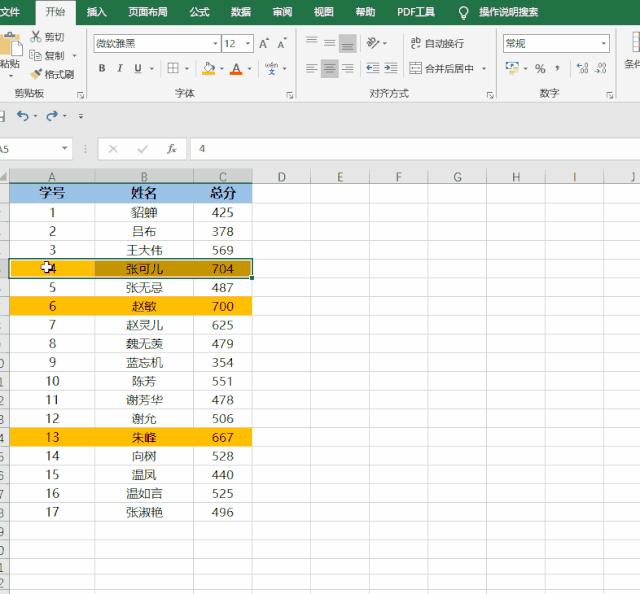The width and height of the screenshot is (640, 594).
Task: Toggle Underline formatting
Action: 138,68
